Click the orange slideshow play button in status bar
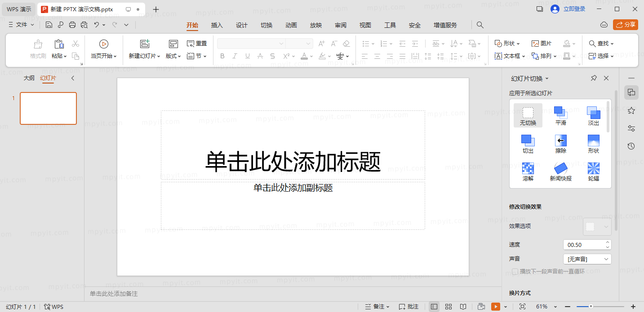The image size is (644, 312). (495, 307)
